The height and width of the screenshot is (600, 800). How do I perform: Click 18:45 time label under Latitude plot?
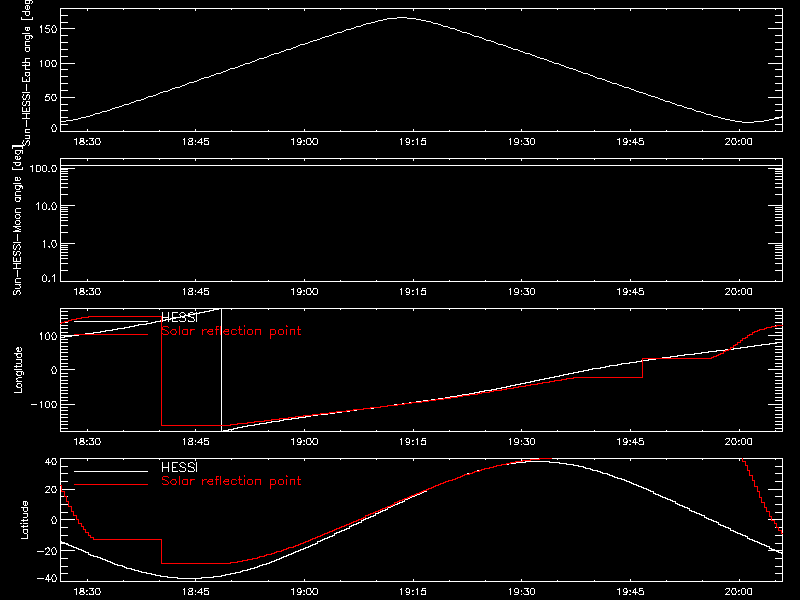196,591
